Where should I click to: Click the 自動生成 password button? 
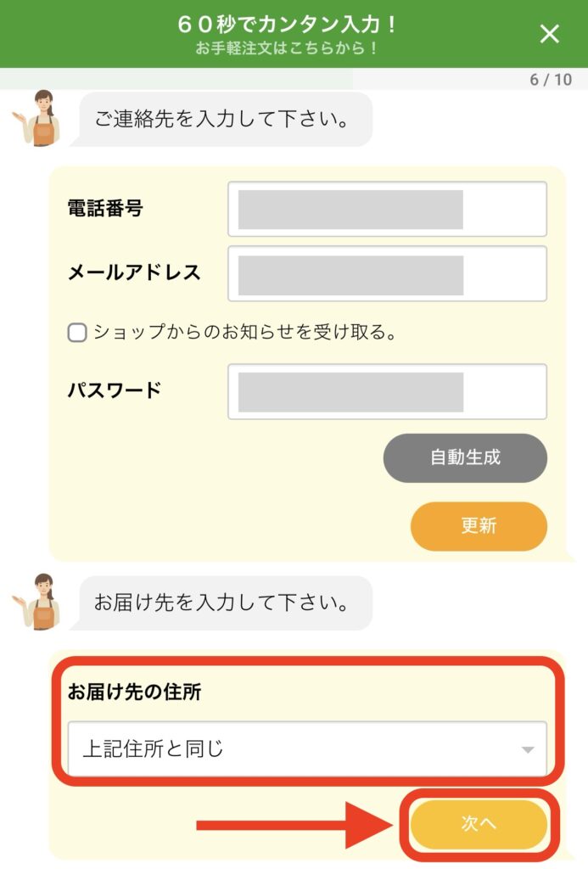465,457
